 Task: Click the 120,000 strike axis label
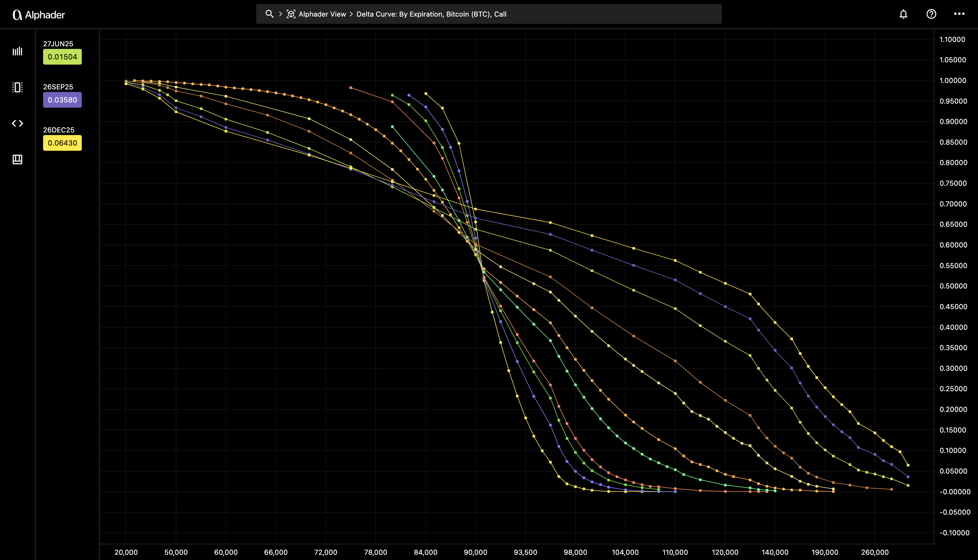pyautogui.click(x=725, y=552)
